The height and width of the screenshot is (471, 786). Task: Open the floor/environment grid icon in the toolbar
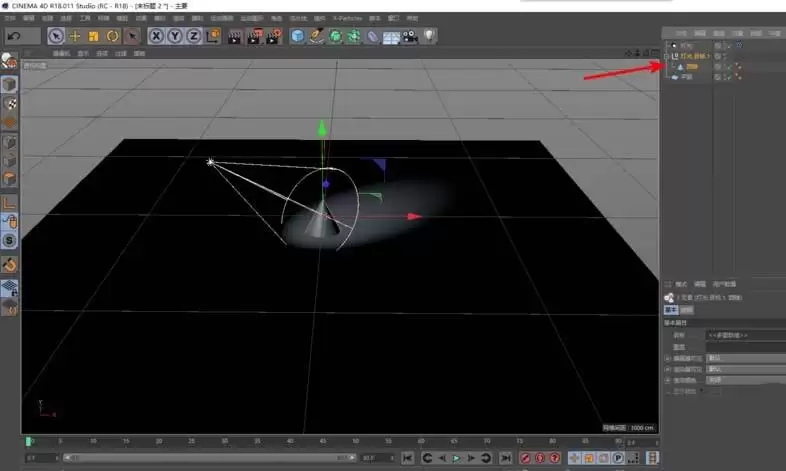click(x=391, y=36)
